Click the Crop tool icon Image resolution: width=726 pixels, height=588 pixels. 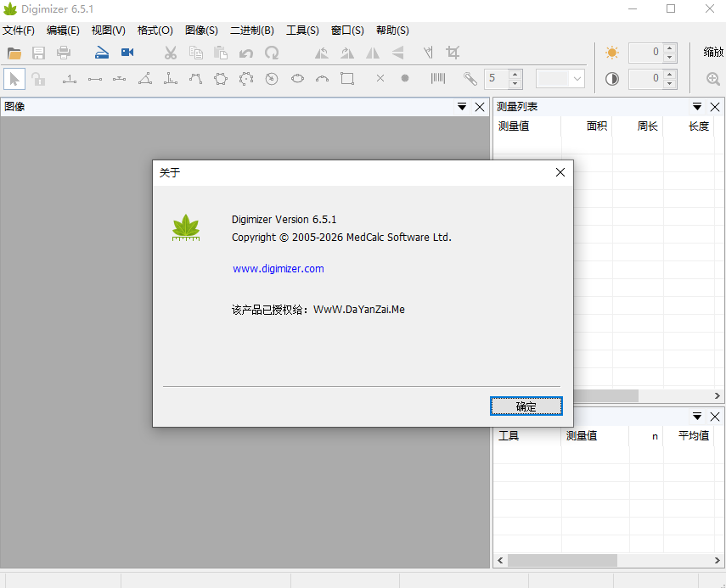pyautogui.click(x=453, y=53)
